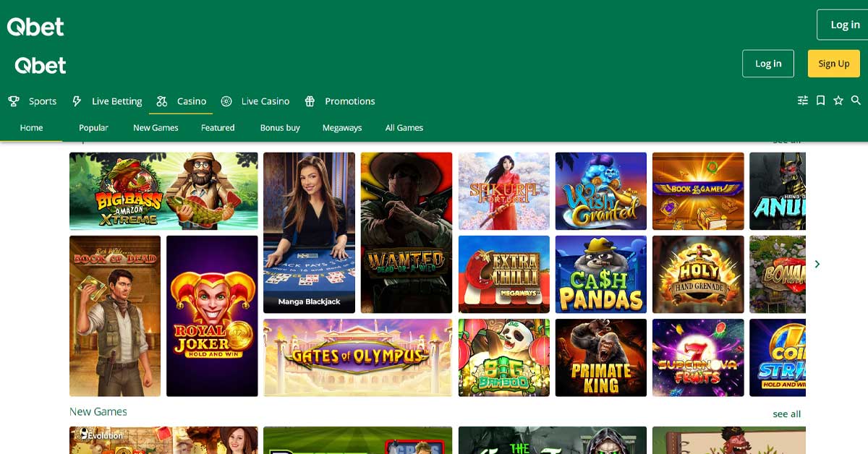Open Supernova Fruits game thumbnail

pos(698,358)
